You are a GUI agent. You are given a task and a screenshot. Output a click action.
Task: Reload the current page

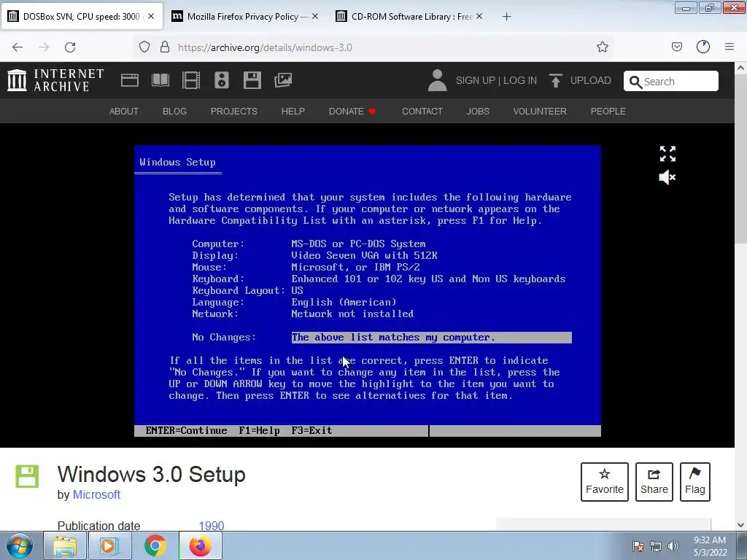[70, 47]
